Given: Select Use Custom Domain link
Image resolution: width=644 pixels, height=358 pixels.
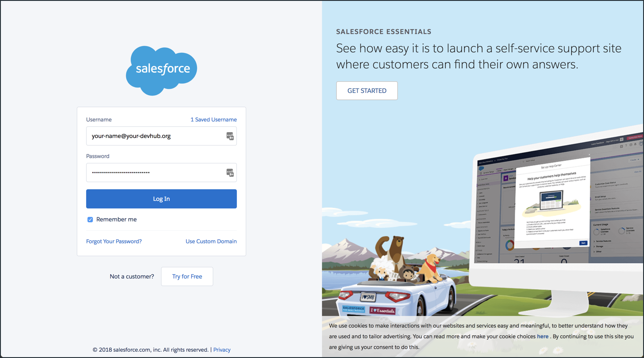Looking at the screenshot, I should pos(211,241).
